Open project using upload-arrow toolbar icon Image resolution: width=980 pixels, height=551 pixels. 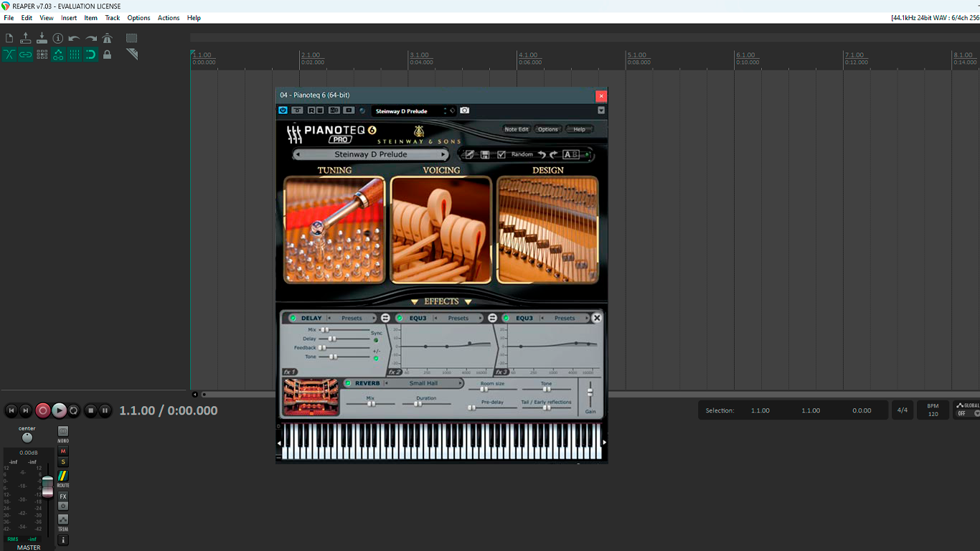tap(26, 38)
